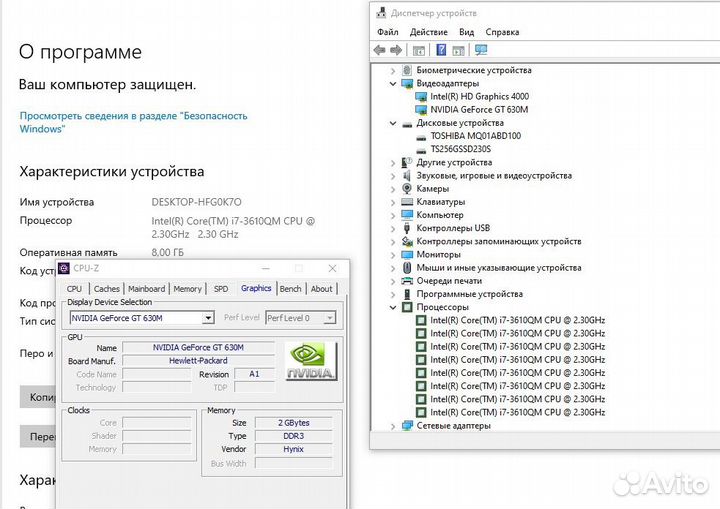This screenshot has height=509, width=720.
Task: Click the Другие устройства unknown device icon
Action: coord(407,163)
